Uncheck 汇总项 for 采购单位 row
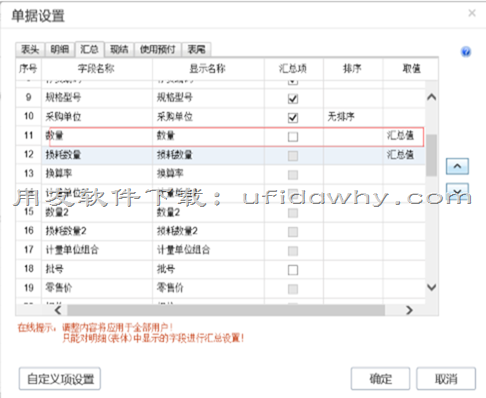This screenshot has width=486, height=398. point(293,118)
